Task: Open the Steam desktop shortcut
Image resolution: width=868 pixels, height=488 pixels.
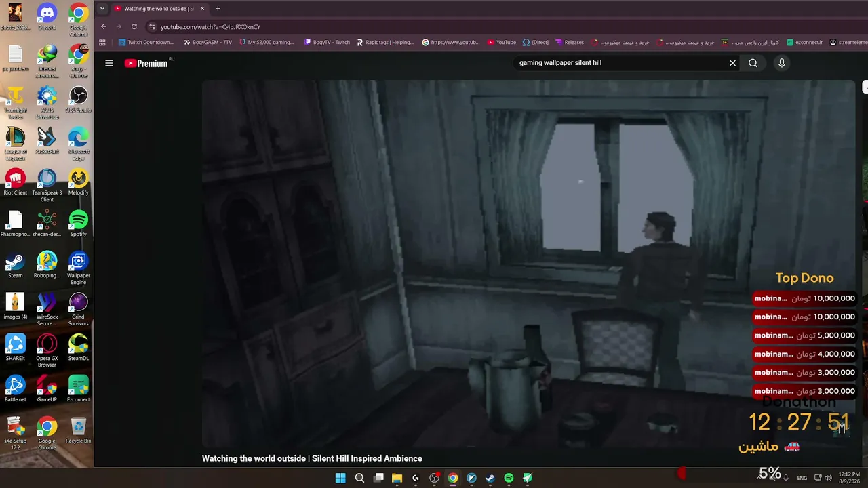Action: 15,265
